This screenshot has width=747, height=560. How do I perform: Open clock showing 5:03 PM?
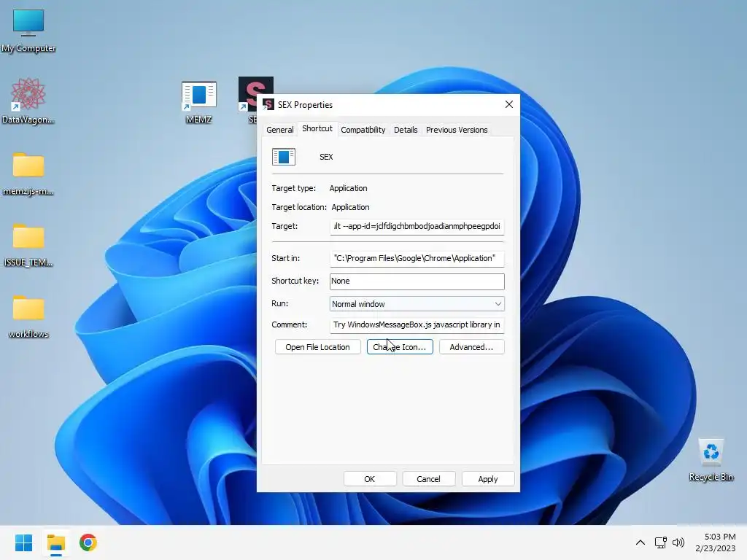715,542
